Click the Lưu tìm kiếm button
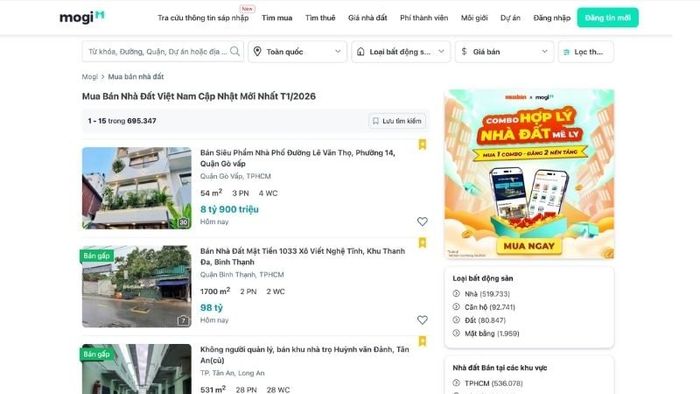Screen dimensions: 700x394 point(397,121)
